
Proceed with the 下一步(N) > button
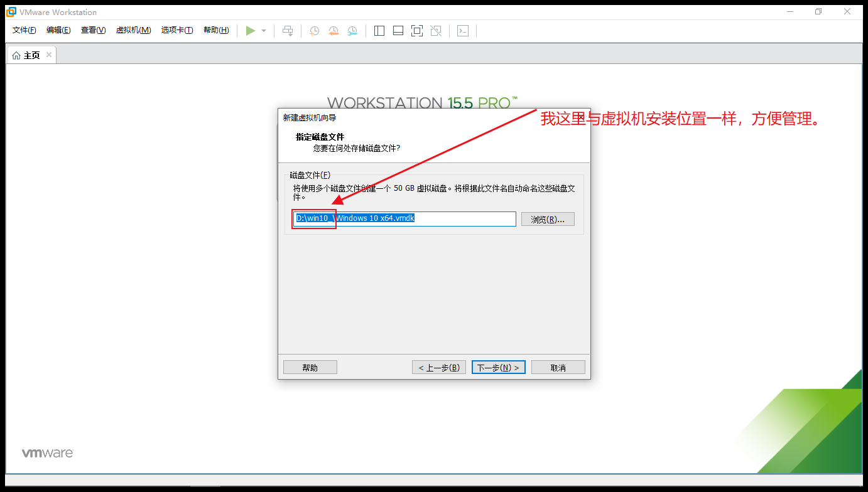(x=499, y=367)
